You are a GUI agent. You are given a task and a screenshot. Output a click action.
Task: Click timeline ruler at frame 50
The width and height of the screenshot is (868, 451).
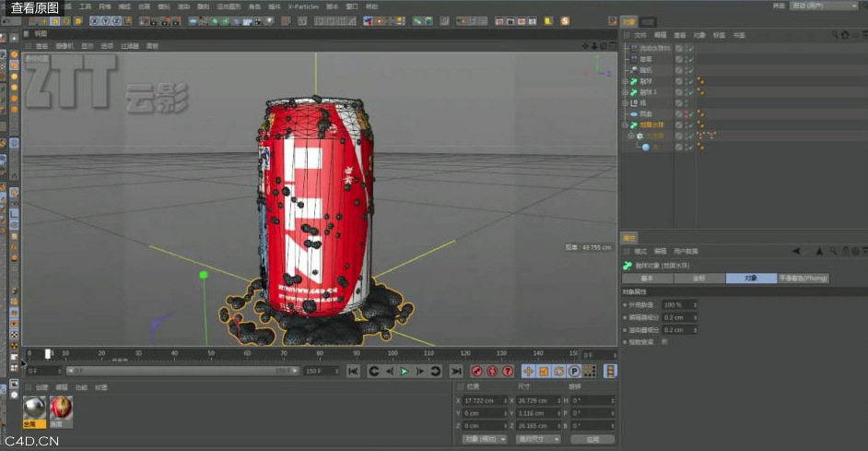coord(211,353)
